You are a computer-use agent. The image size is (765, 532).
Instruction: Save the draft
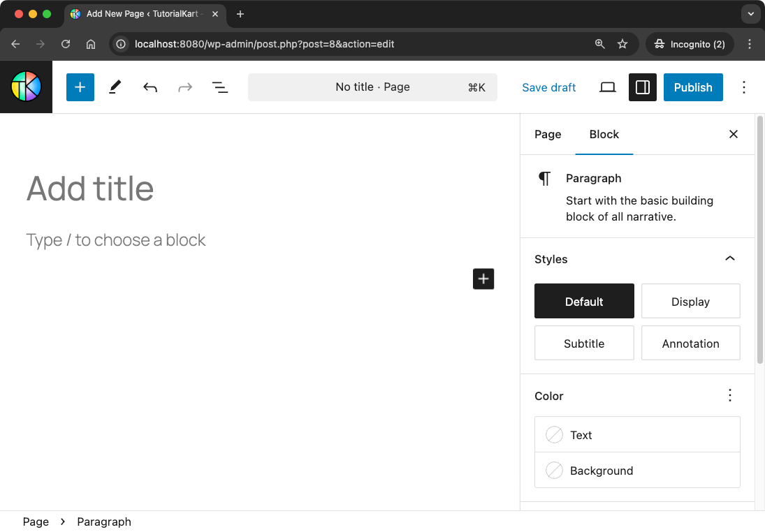(549, 87)
